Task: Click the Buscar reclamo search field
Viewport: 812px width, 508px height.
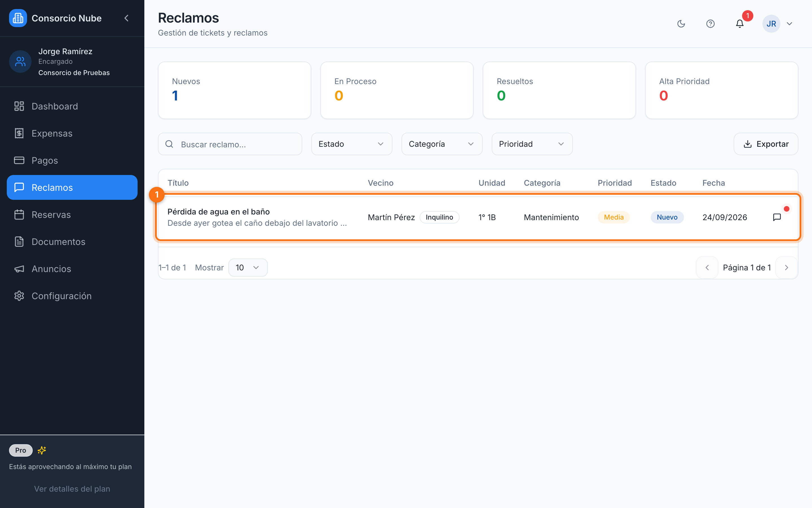Action: [230, 144]
